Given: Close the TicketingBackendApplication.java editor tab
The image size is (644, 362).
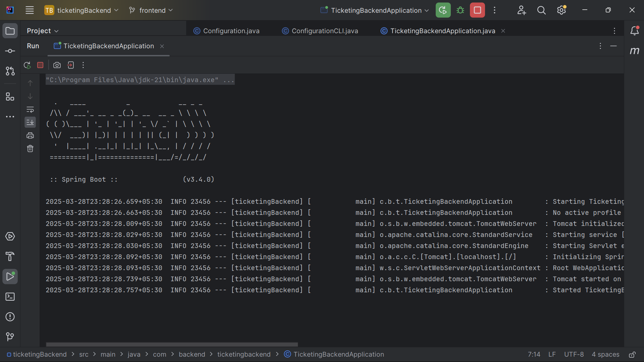Looking at the screenshot, I should pyautogui.click(x=503, y=31).
